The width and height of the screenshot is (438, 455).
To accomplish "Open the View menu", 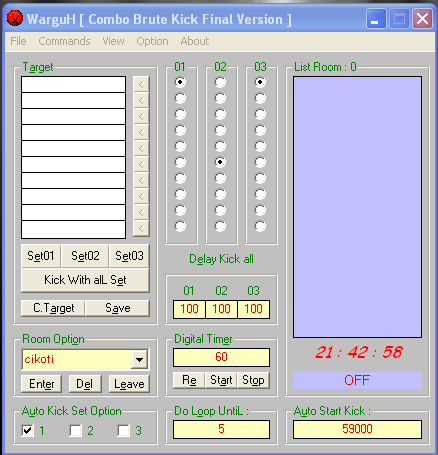I will pos(113,41).
